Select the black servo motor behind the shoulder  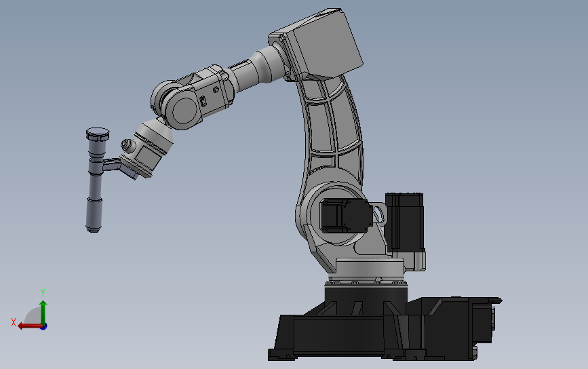[x=405, y=221]
